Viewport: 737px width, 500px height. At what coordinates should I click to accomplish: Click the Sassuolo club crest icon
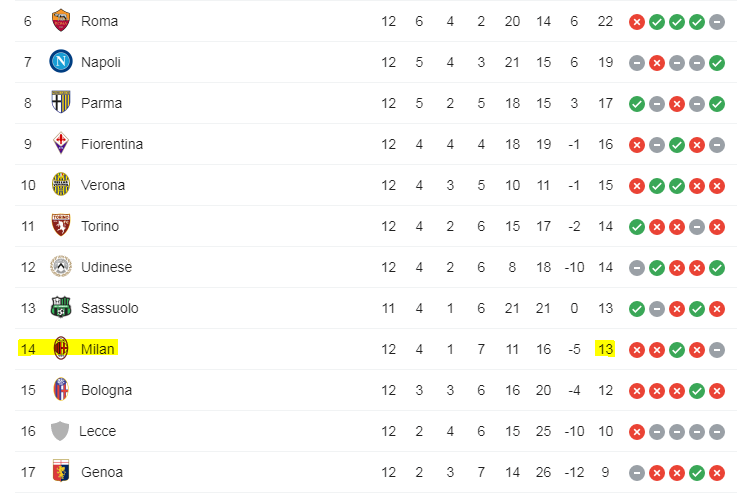tap(60, 308)
